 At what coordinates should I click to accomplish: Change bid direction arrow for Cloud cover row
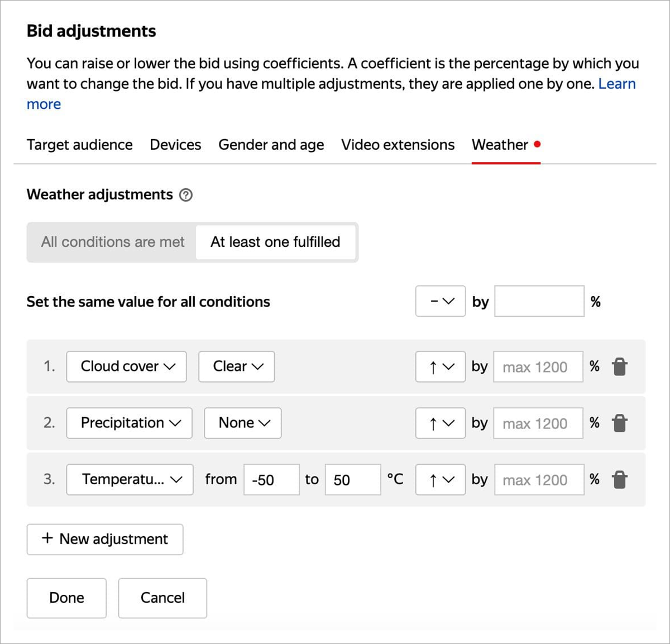pos(441,367)
